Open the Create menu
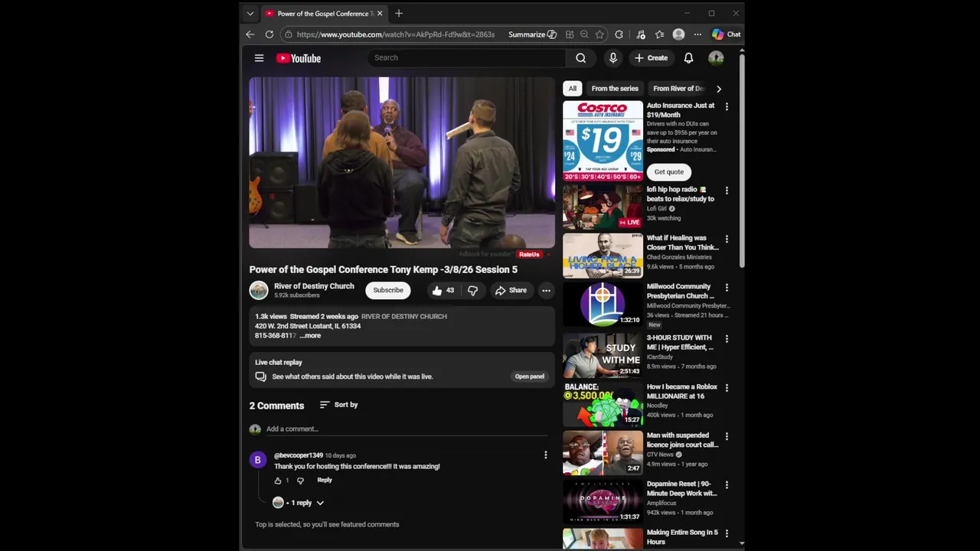This screenshot has height=551, width=980. [651, 58]
